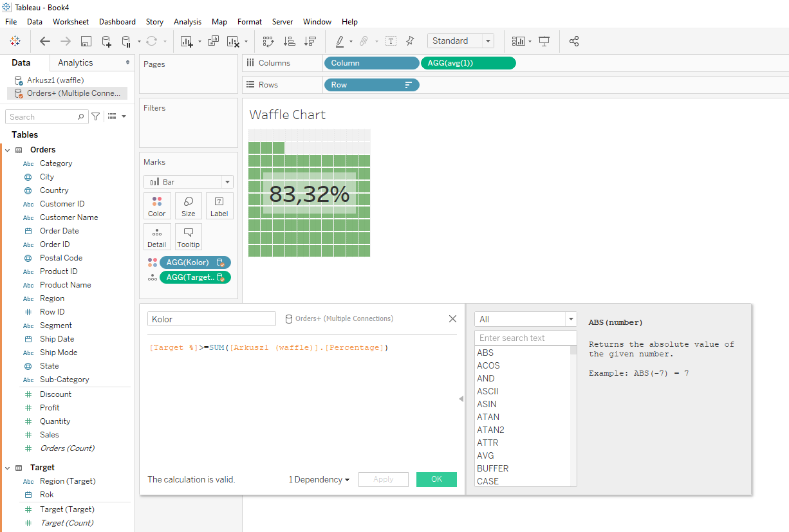The image size is (789, 532).
Task: Add a new data source from toolbar
Action: 106,41
